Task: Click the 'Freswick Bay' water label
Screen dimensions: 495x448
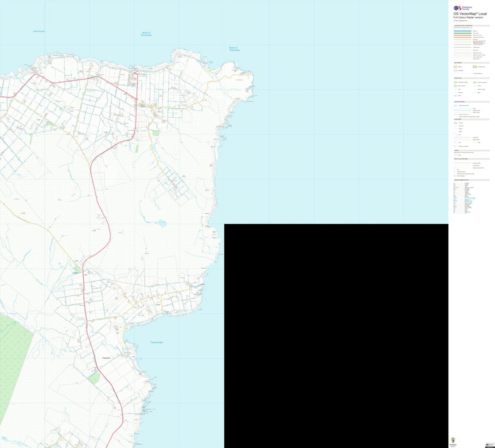Action: coord(157,342)
